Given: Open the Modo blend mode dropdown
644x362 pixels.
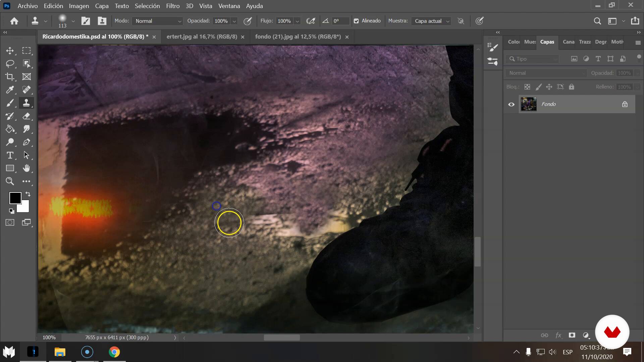Looking at the screenshot, I should (x=157, y=21).
